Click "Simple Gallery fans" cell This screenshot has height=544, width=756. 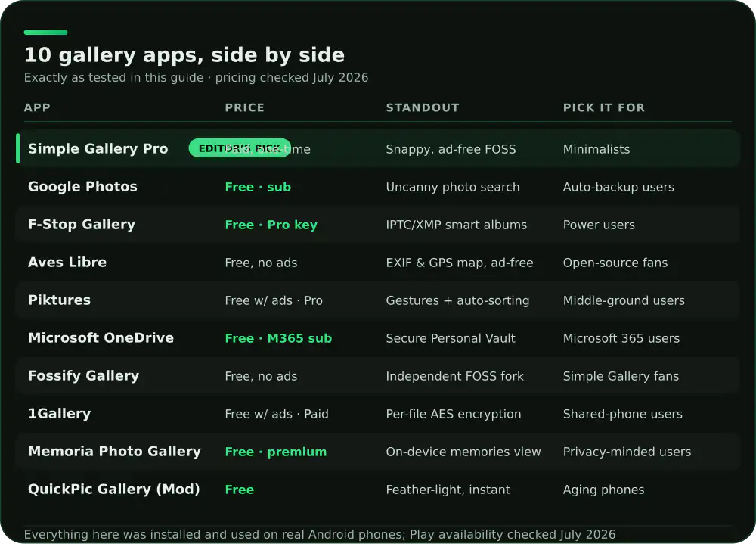pos(621,376)
